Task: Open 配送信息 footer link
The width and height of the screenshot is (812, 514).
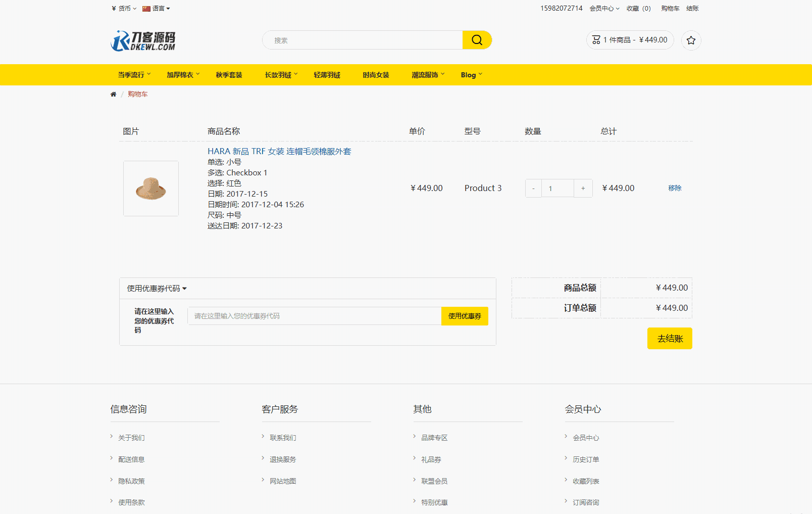Action: coord(131,459)
